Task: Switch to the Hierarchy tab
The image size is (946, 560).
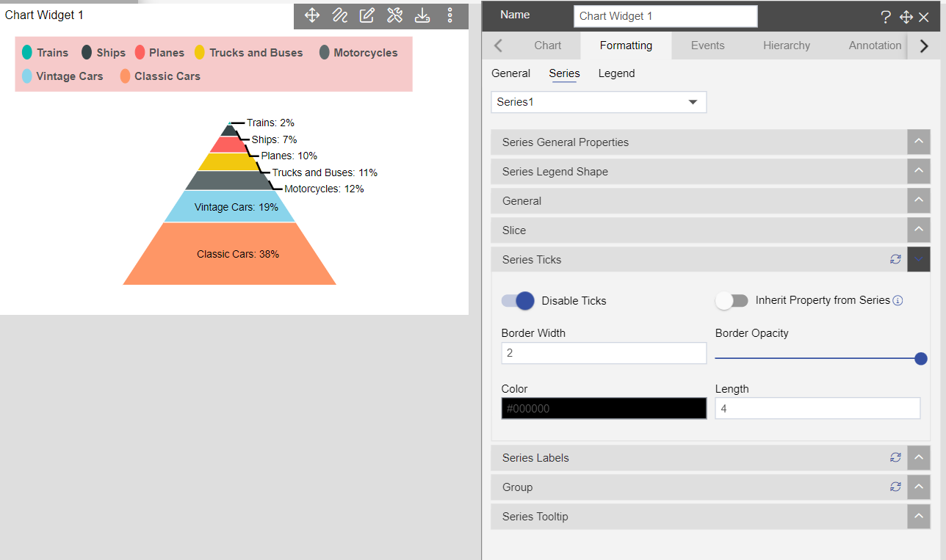Action: coord(787,46)
